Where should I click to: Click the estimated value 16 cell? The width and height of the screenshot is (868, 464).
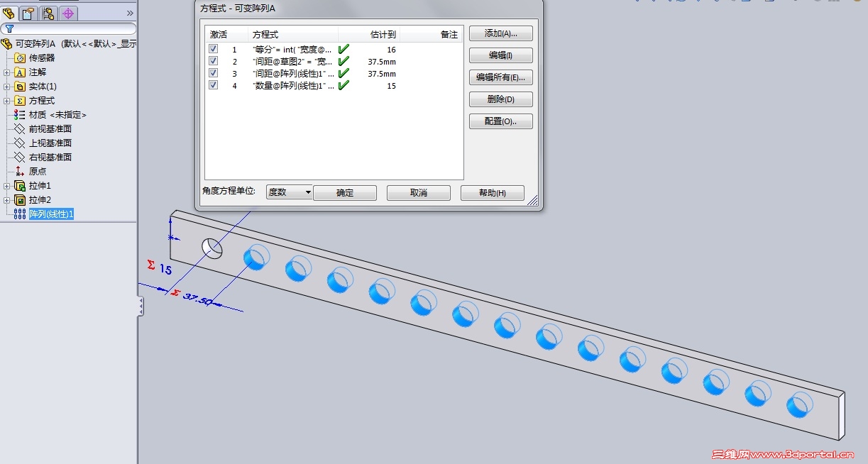(392, 50)
